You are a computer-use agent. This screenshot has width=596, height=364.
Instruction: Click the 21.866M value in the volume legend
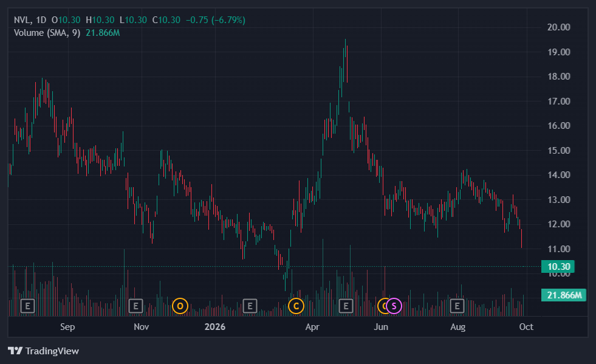(103, 33)
